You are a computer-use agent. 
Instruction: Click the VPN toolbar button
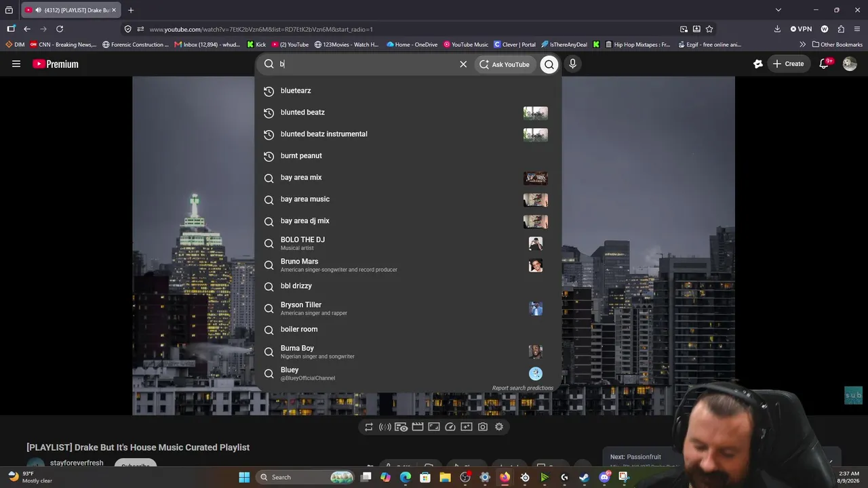[x=801, y=29]
